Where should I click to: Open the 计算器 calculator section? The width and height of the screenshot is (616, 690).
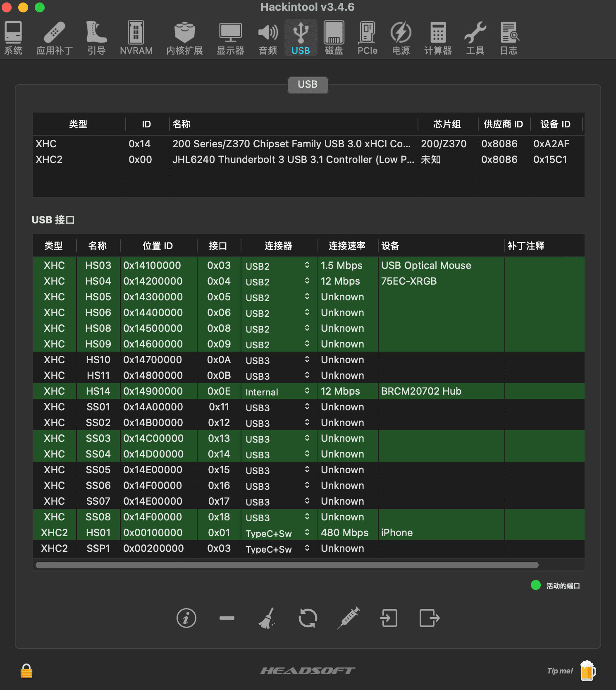438,38
